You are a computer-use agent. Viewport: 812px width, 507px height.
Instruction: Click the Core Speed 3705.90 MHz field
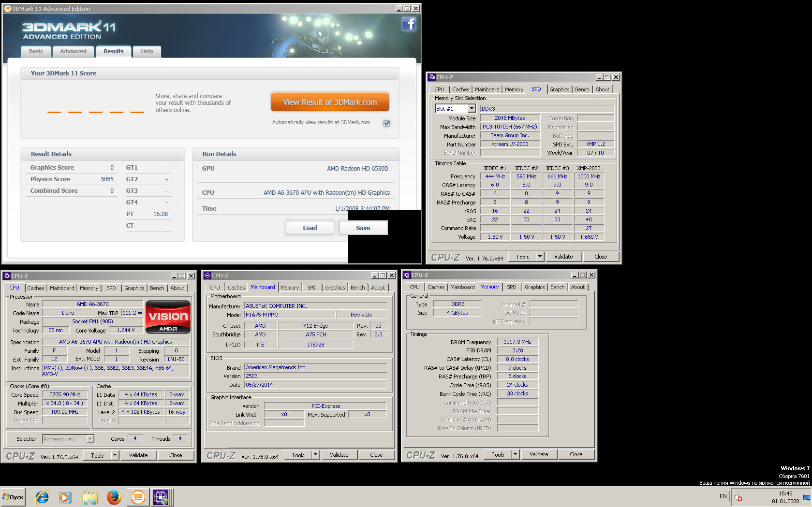point(65,394)
